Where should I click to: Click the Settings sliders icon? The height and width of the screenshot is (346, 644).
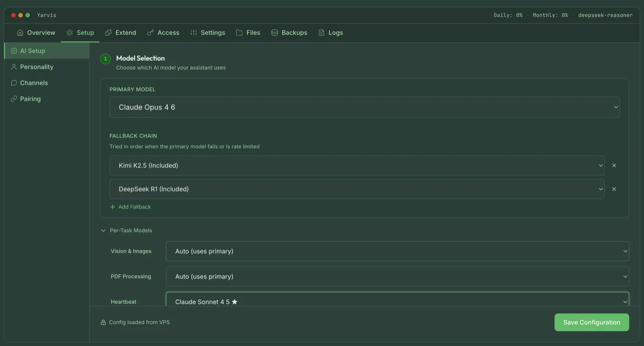(194, 33)
